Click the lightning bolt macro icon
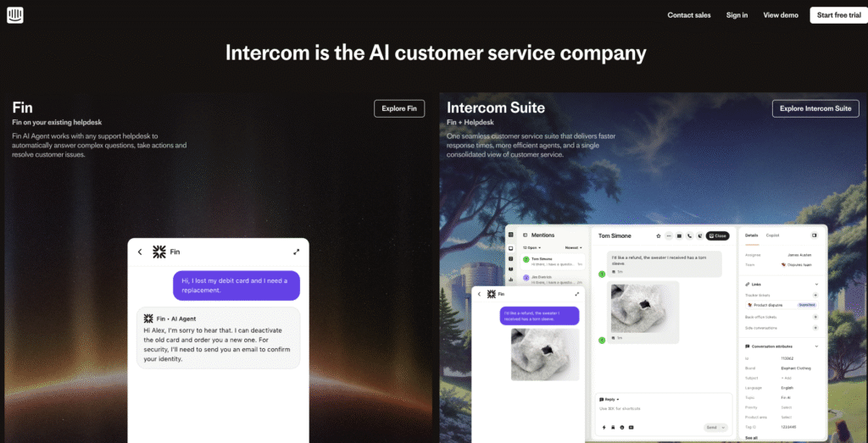The width and height of the screenshot is (868, 443). pos(604,428)
